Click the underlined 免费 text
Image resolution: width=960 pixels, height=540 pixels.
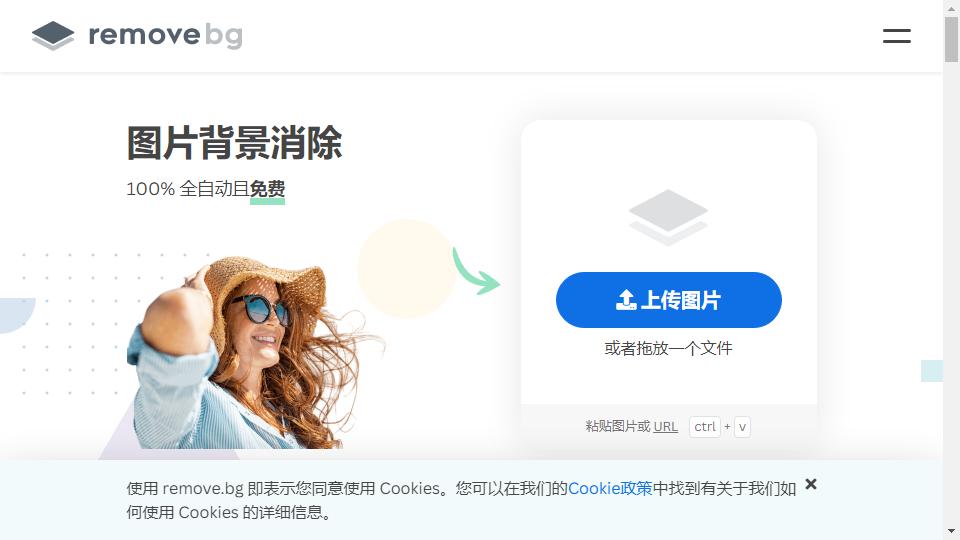coord(268,189)
